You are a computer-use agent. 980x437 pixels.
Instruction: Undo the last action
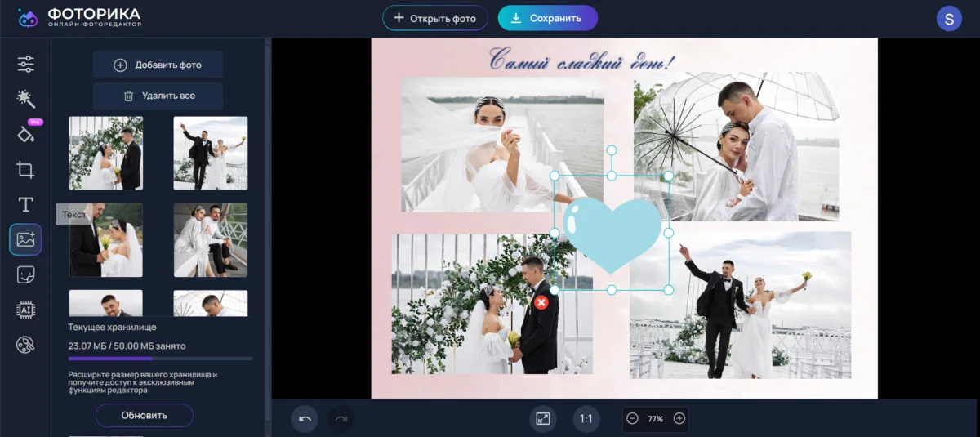click(305, 419)
